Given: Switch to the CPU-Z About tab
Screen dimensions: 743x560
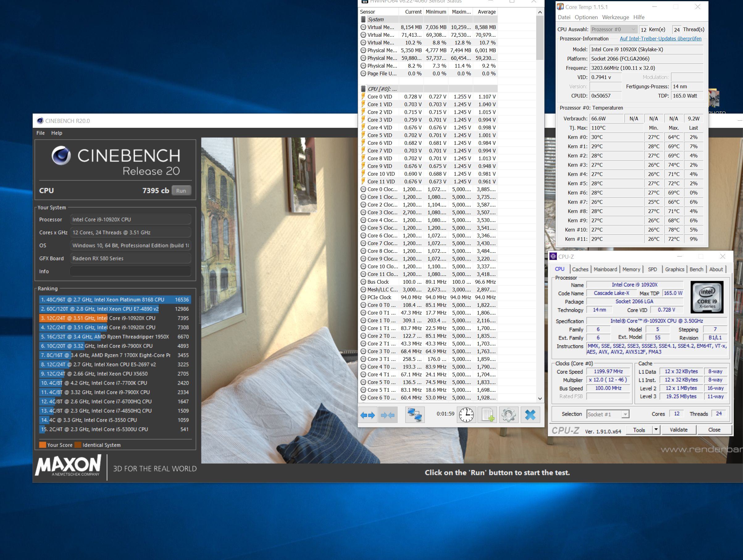Looking at the screenshot, I should 716,270.
